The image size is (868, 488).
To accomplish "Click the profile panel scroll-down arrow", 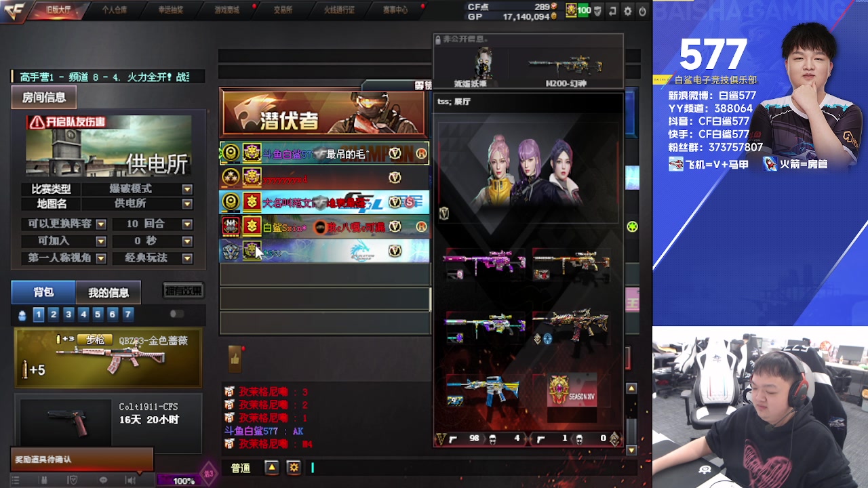I will click(631, 450).
